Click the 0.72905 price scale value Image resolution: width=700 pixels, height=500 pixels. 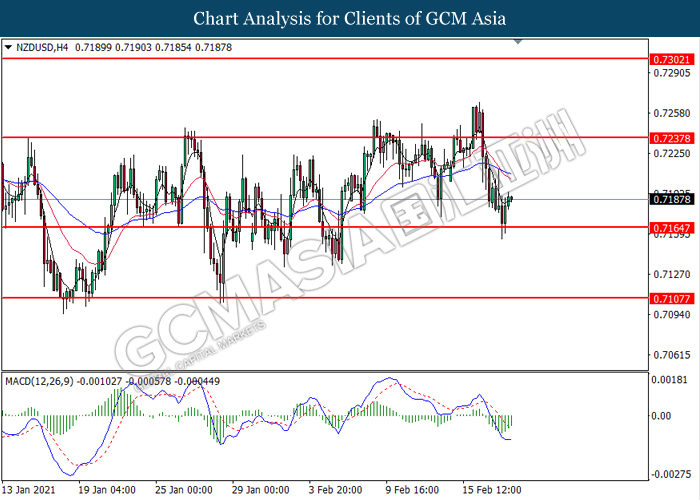(671, 73)
